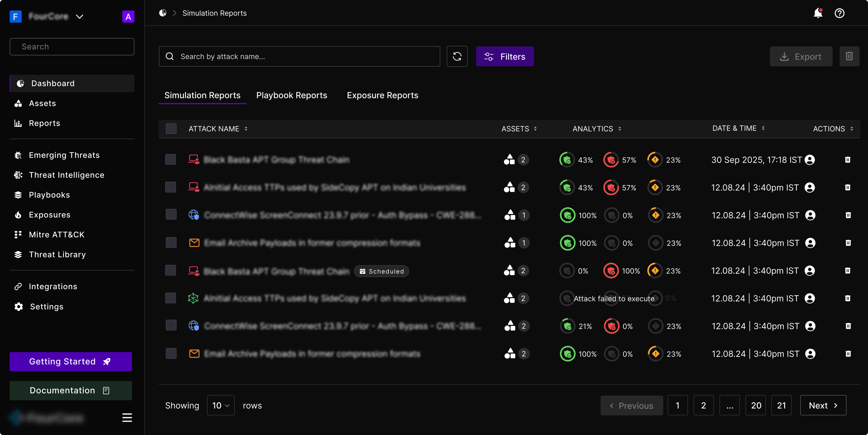Viewport: 868px width, 435px height.
Task: Click green shield 43% in 30 Sep 2025 row
Action: click(567, 160)
